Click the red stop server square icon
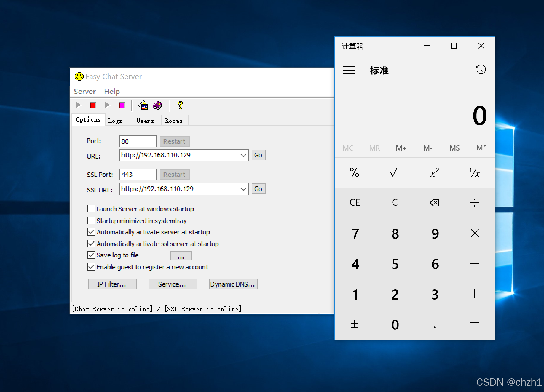 click(93, 105)
